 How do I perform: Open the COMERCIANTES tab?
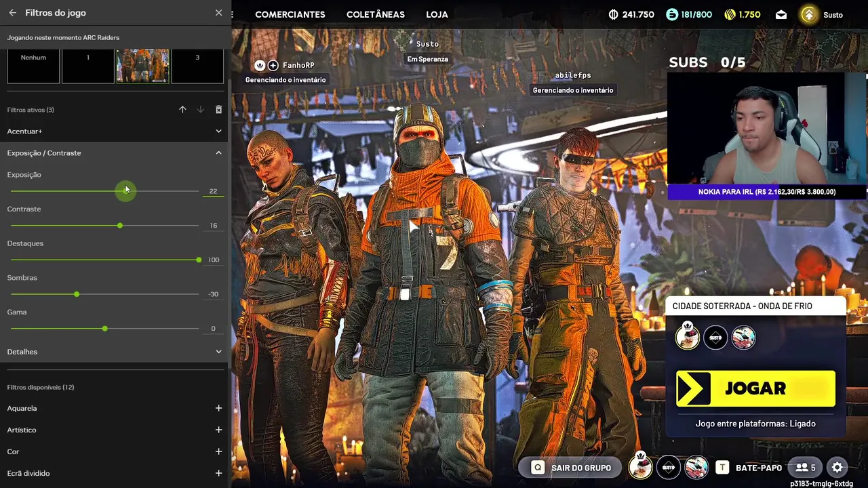pos(290,14)
